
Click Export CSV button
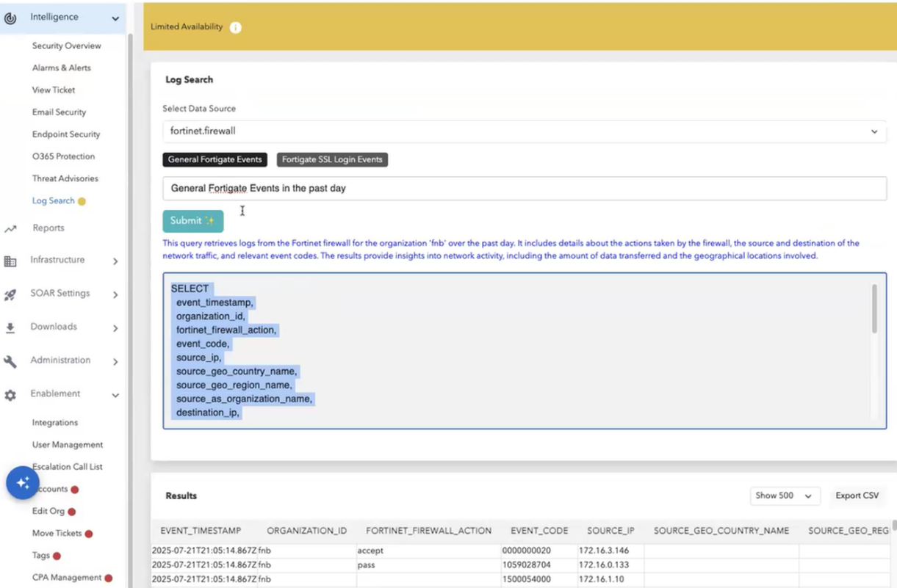click(857, 496)
